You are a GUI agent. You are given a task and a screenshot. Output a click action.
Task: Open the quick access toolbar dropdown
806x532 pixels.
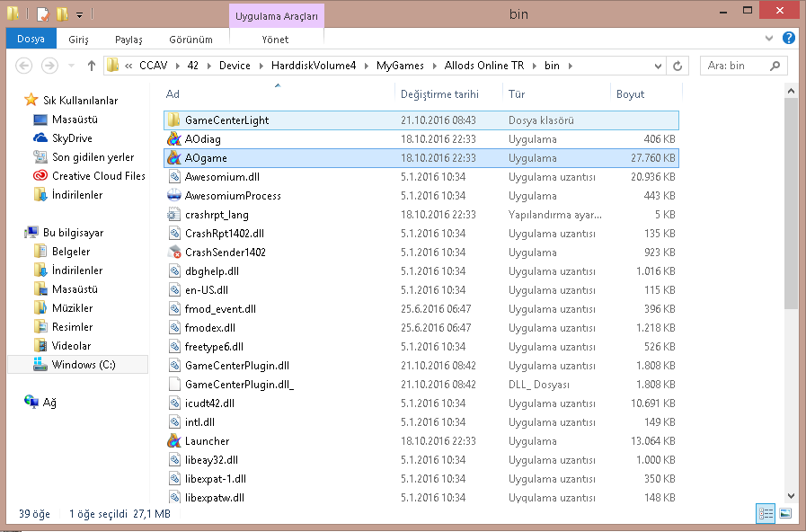pyautogui.click(x=79, y=14)
